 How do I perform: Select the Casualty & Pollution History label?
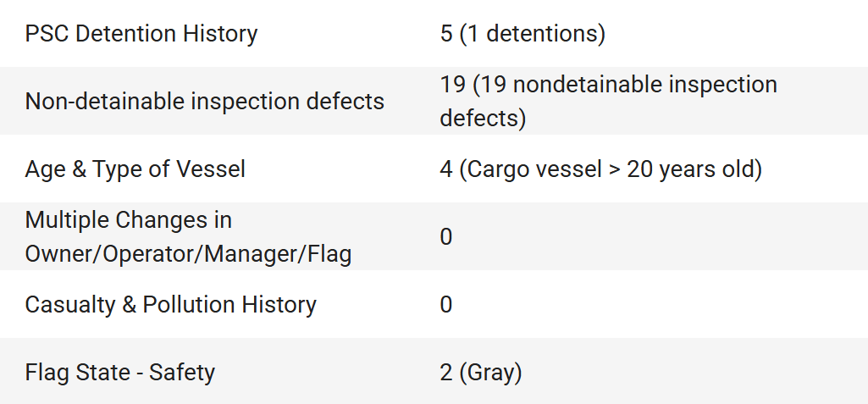(170, 305)
